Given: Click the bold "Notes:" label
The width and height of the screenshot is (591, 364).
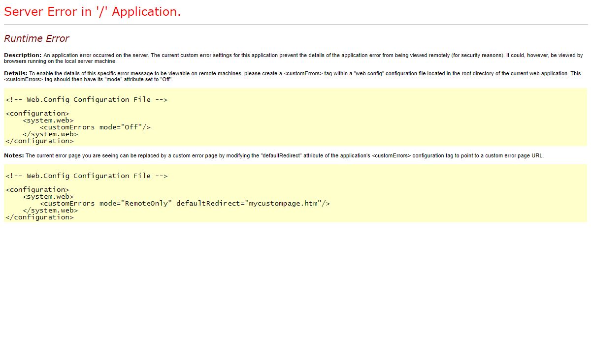Looking at the screenshot, I should [x=14, y=155].
